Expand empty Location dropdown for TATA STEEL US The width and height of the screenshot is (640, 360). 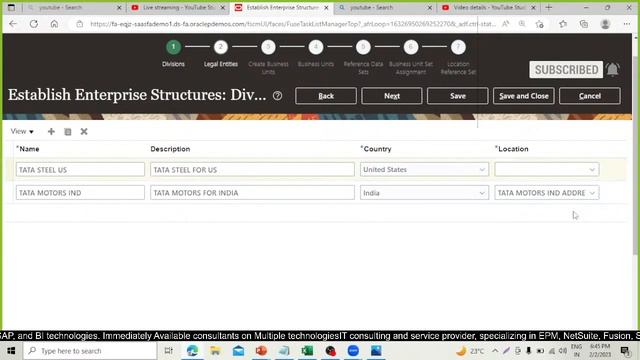point(592,169)
